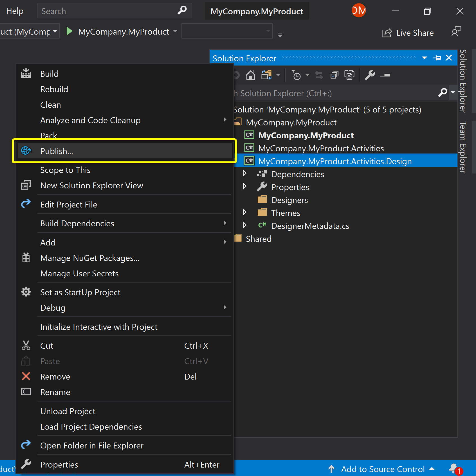
Task: Open the DM user account avatar
Action: tap(359, 11)
